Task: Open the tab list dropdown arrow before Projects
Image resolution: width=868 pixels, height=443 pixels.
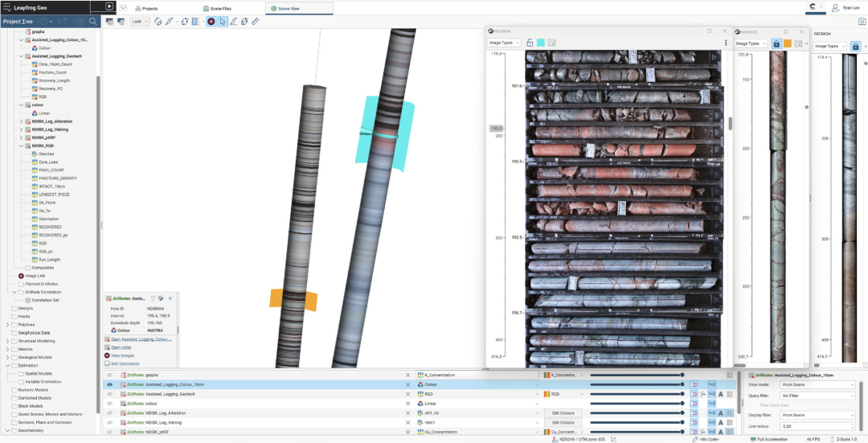Action: pos(123,8)
